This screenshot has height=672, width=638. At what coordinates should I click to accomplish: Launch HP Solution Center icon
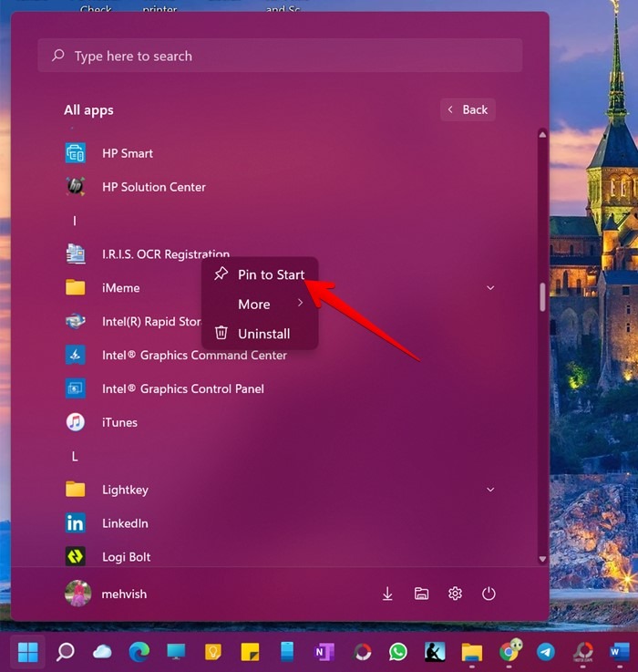coord(76,186)
